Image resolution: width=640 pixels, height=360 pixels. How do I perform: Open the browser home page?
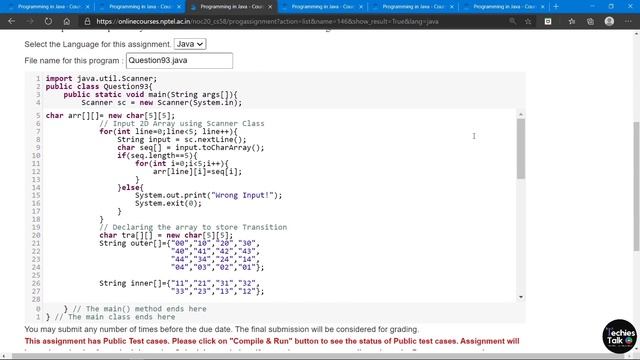pyautogui.click(x=67, y=21)
